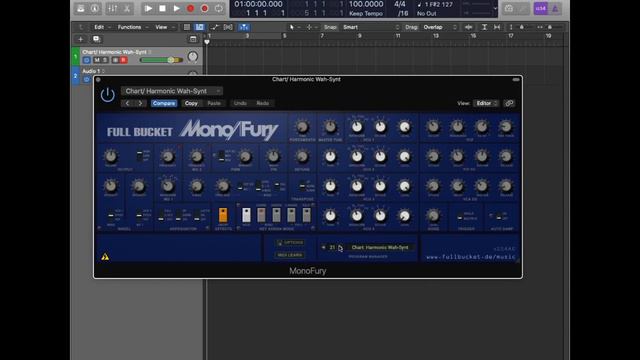Open the Library inbox icon
Image resolution: width=640 pixels, height=360 pixels.
pos(81,8)
